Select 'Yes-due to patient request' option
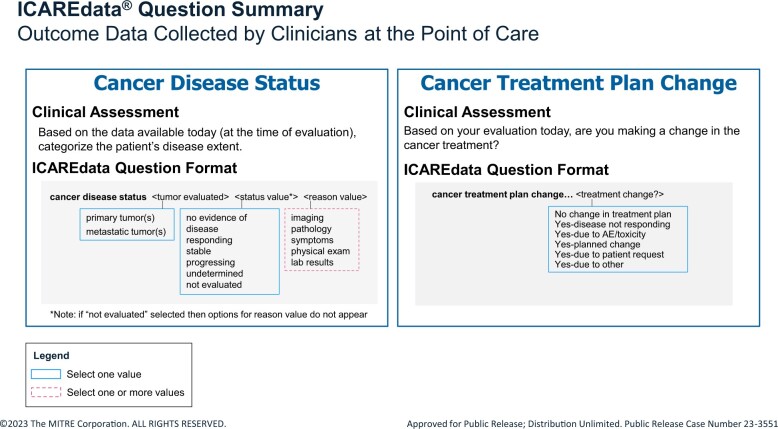 click(x=609, y=254)
